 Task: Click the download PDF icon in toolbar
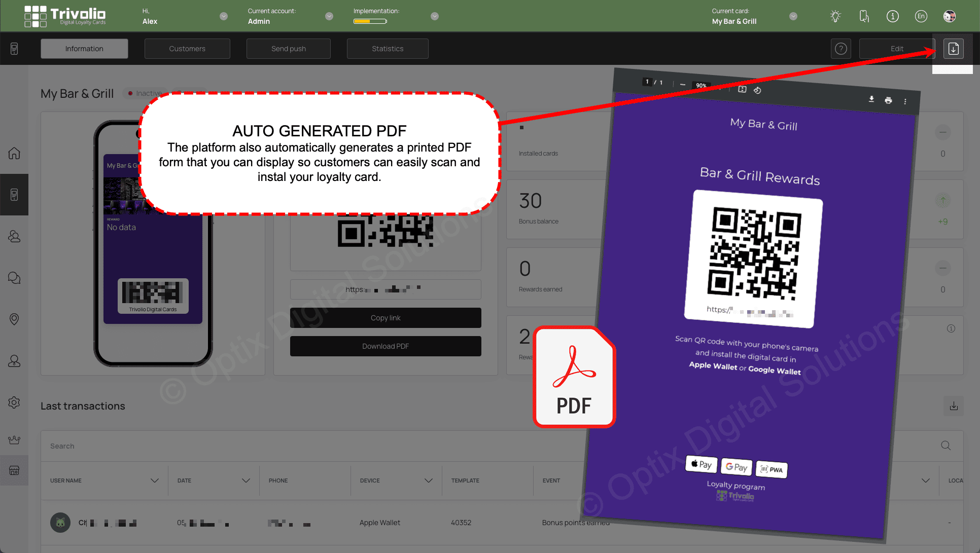point(954,49)
